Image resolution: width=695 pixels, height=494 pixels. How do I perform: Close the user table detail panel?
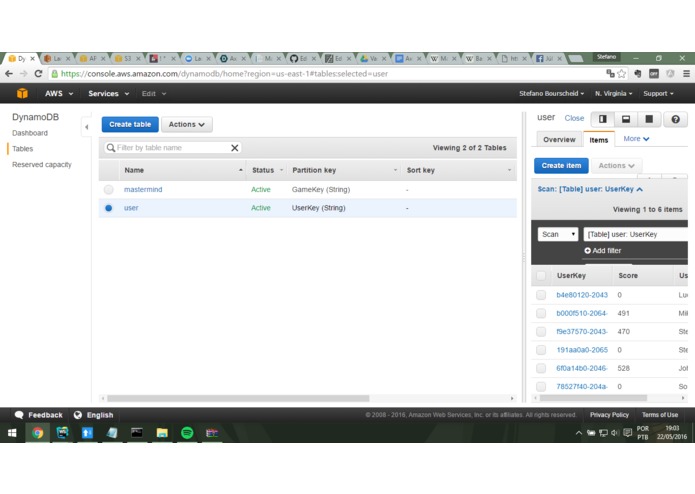click(x=574, y=118)
